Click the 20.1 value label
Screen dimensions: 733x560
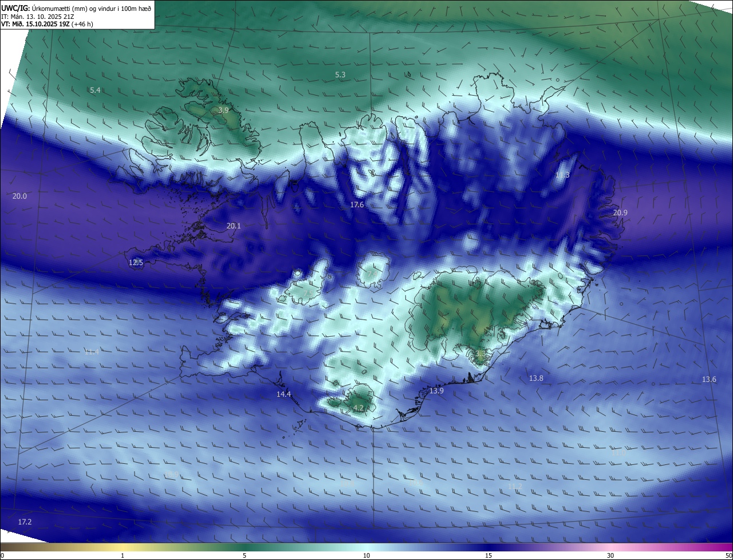[x=234, y=226]
